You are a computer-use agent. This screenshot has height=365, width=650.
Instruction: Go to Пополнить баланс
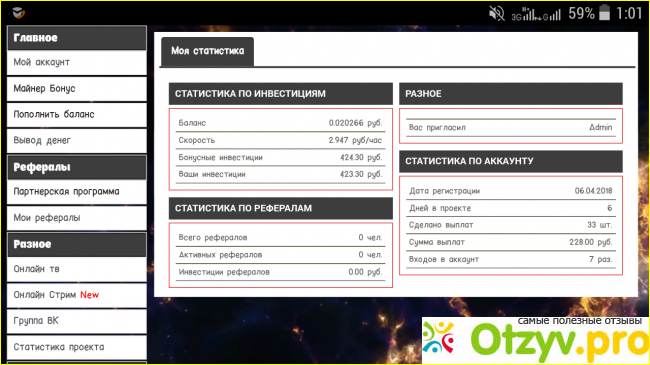[x=77, y=114]
